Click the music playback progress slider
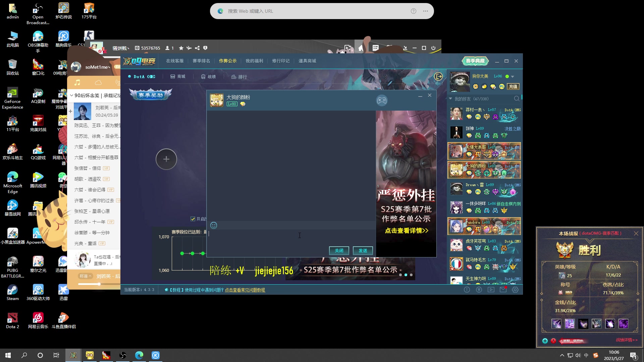The image size is (644, 362). [99, 284]
